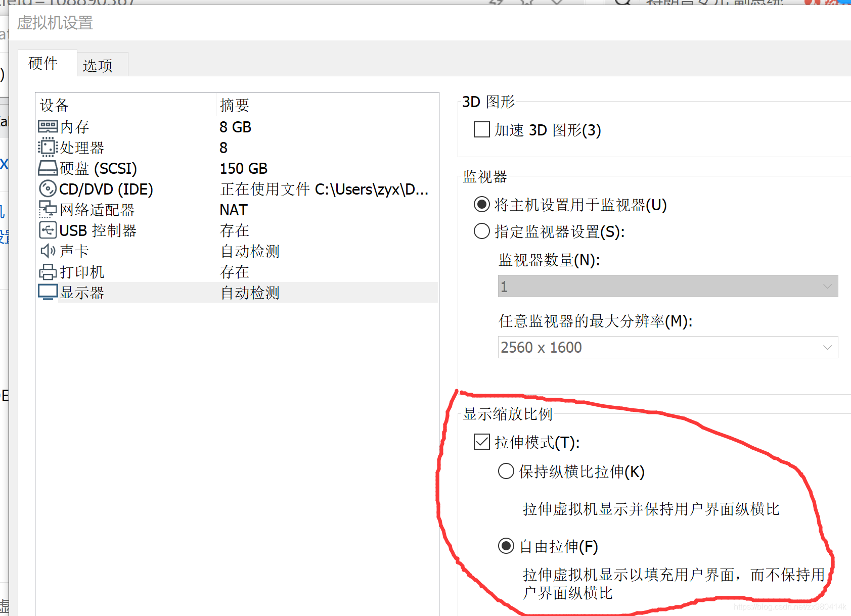
Task: Click the 自动检测 summary of 显示器
Action: coord(250,293)
